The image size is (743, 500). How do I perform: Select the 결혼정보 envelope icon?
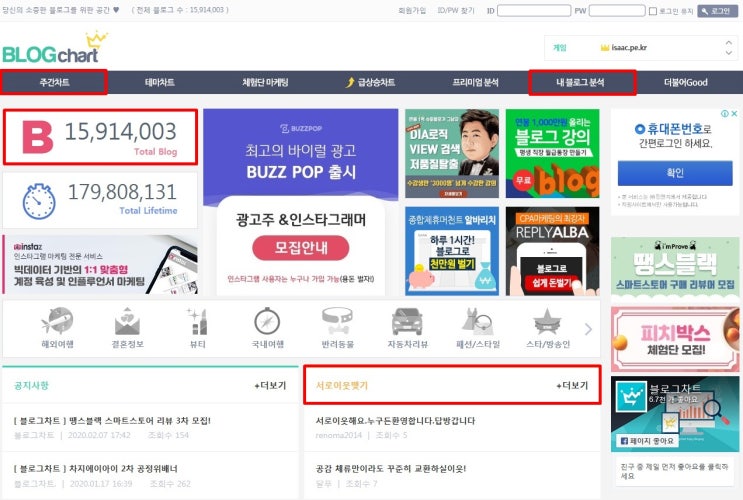point(127,321)
